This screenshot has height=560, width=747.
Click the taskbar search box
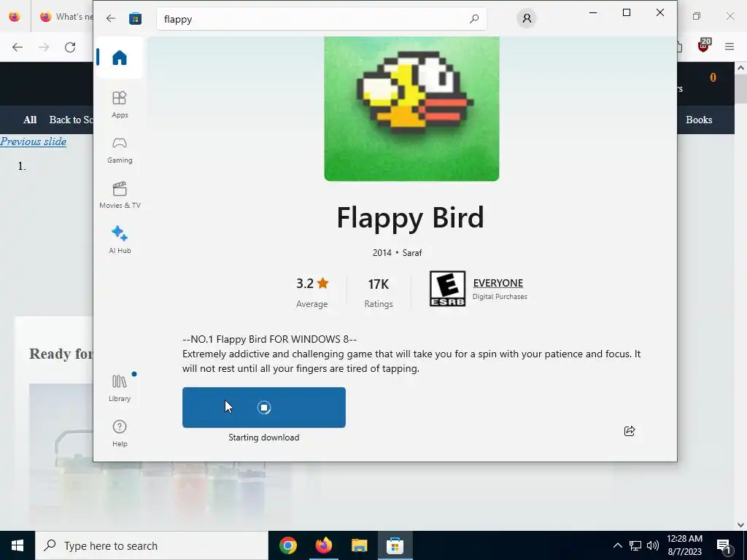152,545
